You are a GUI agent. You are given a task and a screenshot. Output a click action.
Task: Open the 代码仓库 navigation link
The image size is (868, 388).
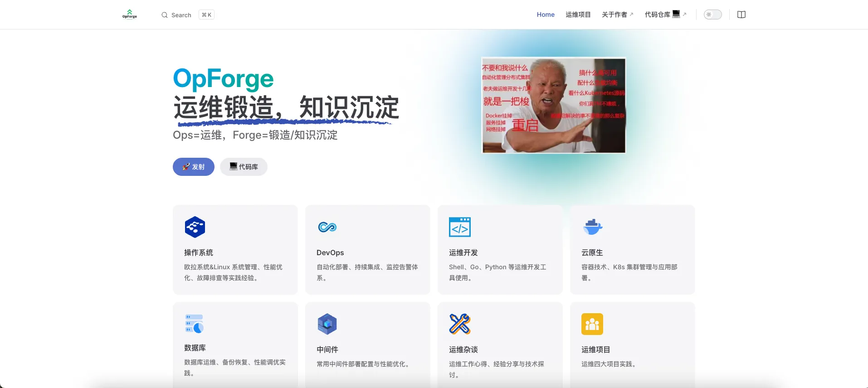665,15
